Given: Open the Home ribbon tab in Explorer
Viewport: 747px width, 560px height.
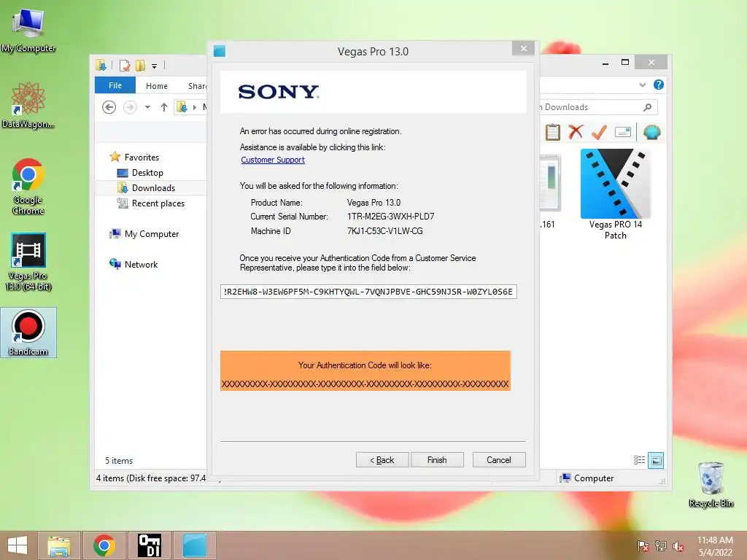Looking at the screenshot, I should (157, 86).
